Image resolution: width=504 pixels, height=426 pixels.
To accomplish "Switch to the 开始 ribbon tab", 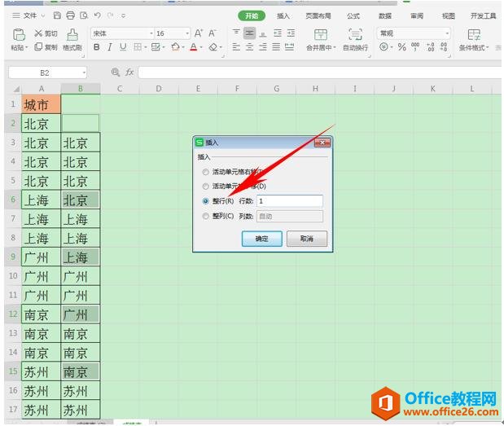I will 252,15.
